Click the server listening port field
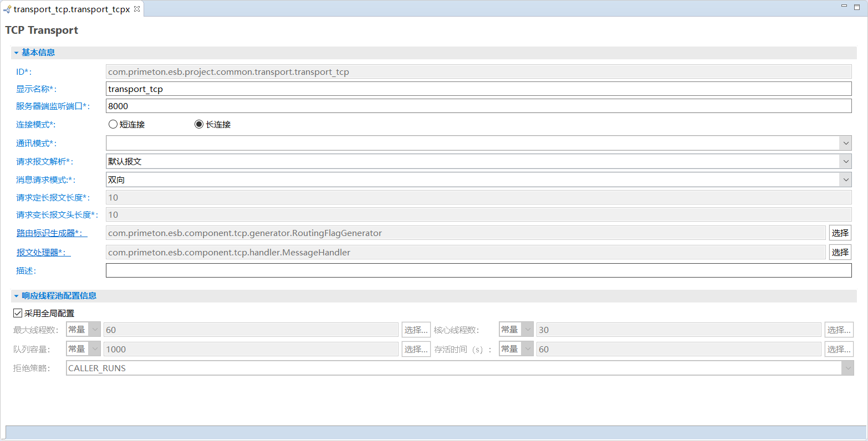The width and height of the screenshot is (868, 441). tap(478, 106)
